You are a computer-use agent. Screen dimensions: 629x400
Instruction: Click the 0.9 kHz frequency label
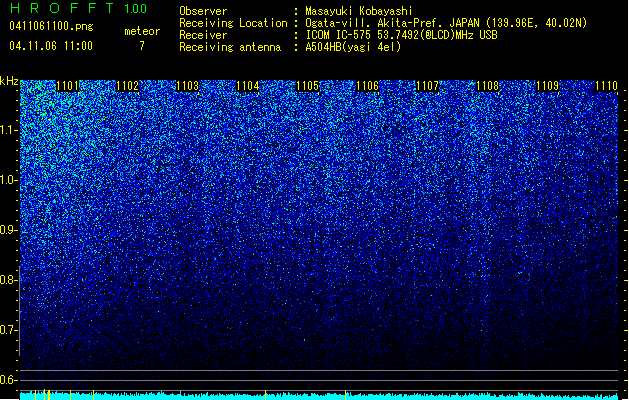coord(8,230)
